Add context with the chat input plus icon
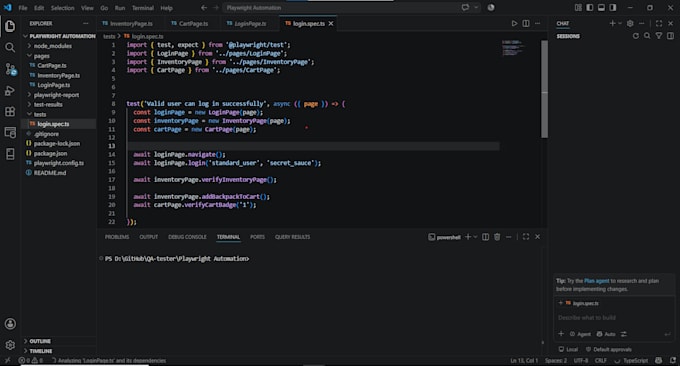680x366 pixels. pyautogui.click(x=561, y=334)
